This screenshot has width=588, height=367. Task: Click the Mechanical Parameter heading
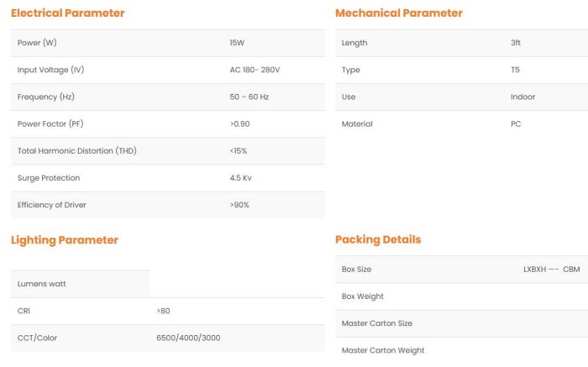pos(398,13)
